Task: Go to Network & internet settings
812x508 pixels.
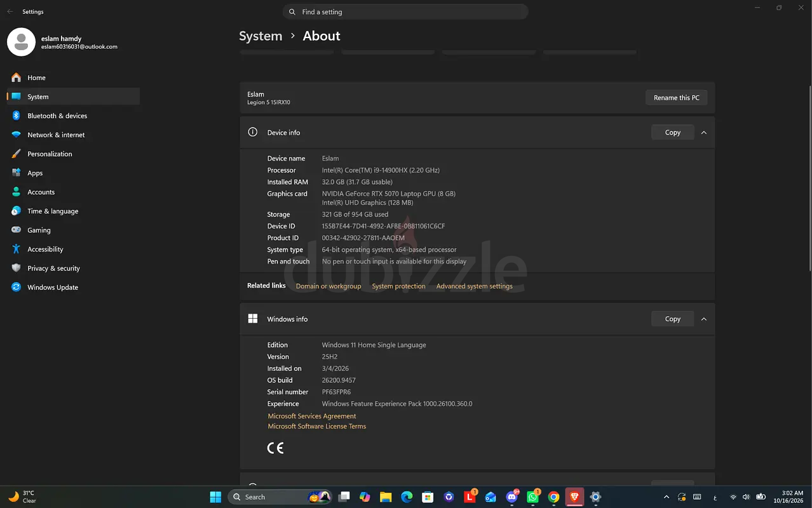Action: (73, 135)
